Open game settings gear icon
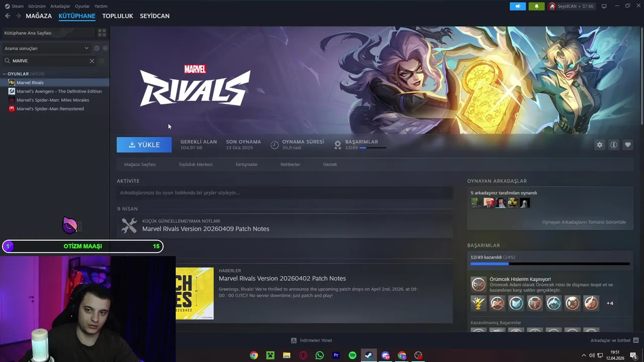 599,145
